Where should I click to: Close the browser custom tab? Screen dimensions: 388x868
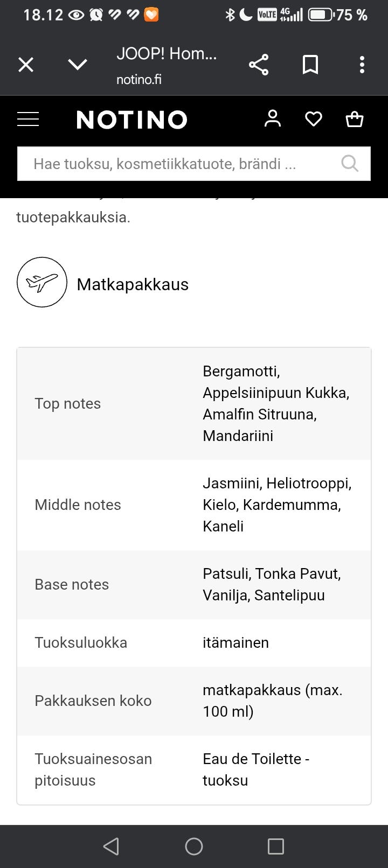(x=26, y=65)
